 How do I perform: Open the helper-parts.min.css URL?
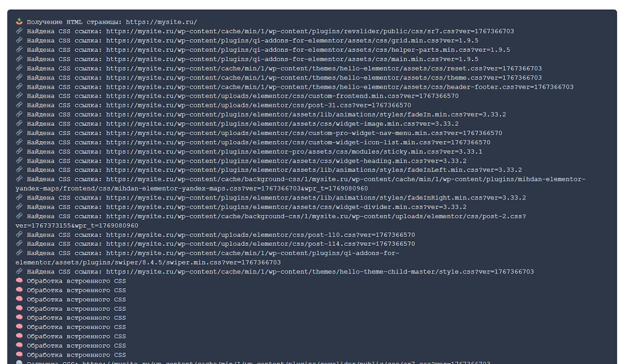point(308,50)
